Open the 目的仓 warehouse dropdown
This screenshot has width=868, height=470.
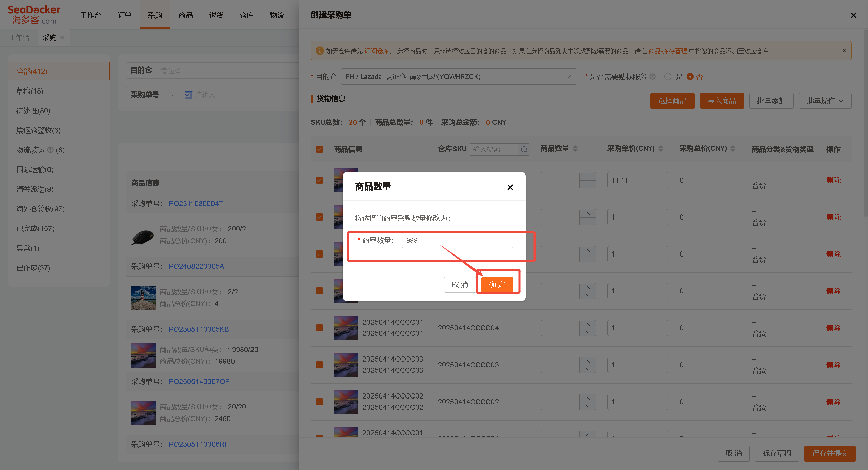click(x=459, y=77)
